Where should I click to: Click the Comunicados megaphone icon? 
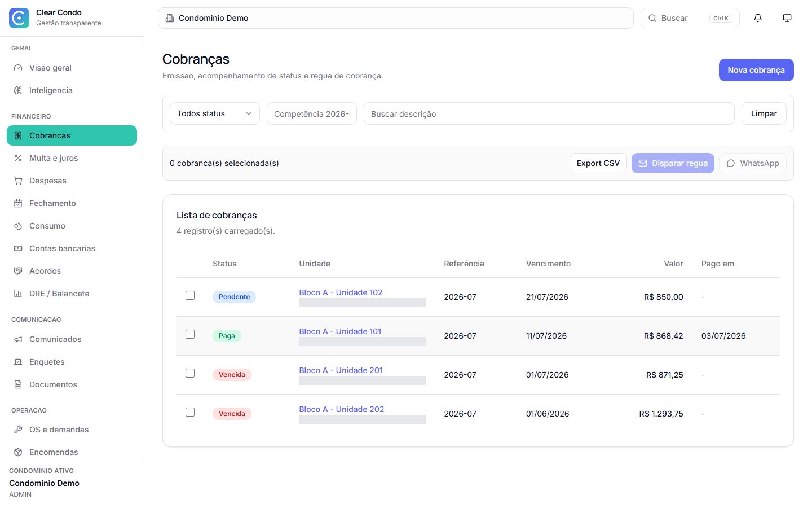click(x=18, y=339)
